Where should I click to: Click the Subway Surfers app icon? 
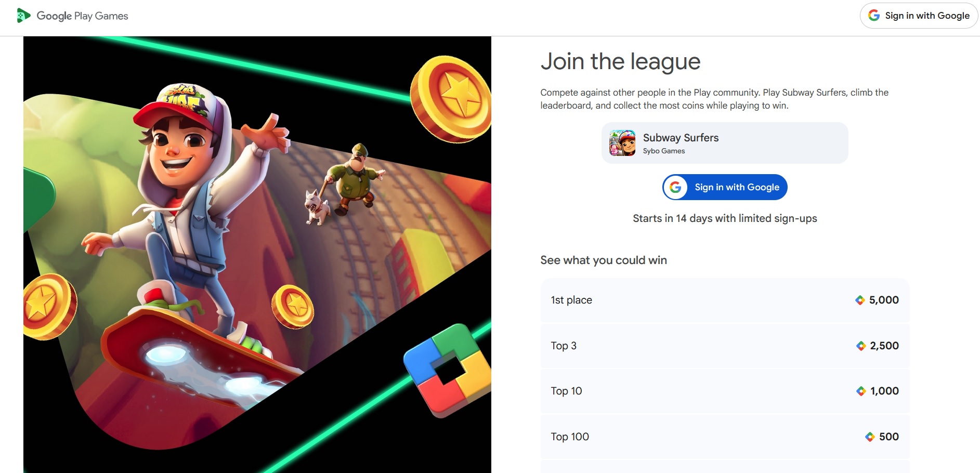pyautogui.click(x=622, y=143)
